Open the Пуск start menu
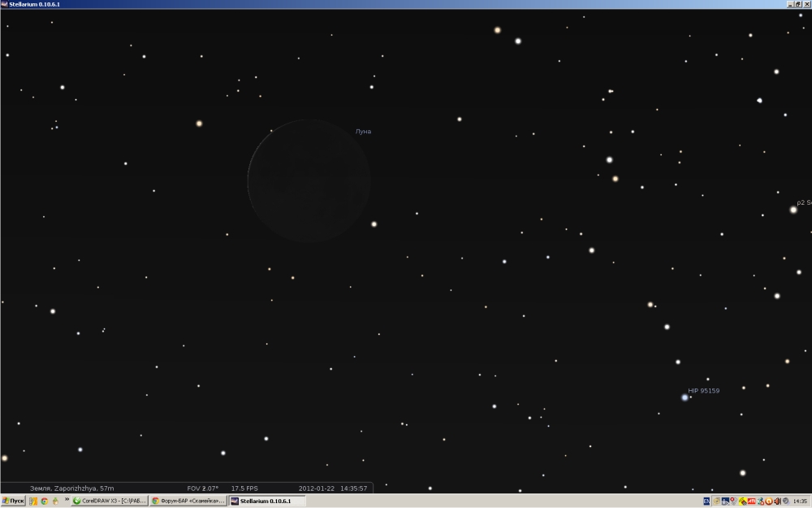The height and width of the screenshot is (508, 812). coord(14,501)
